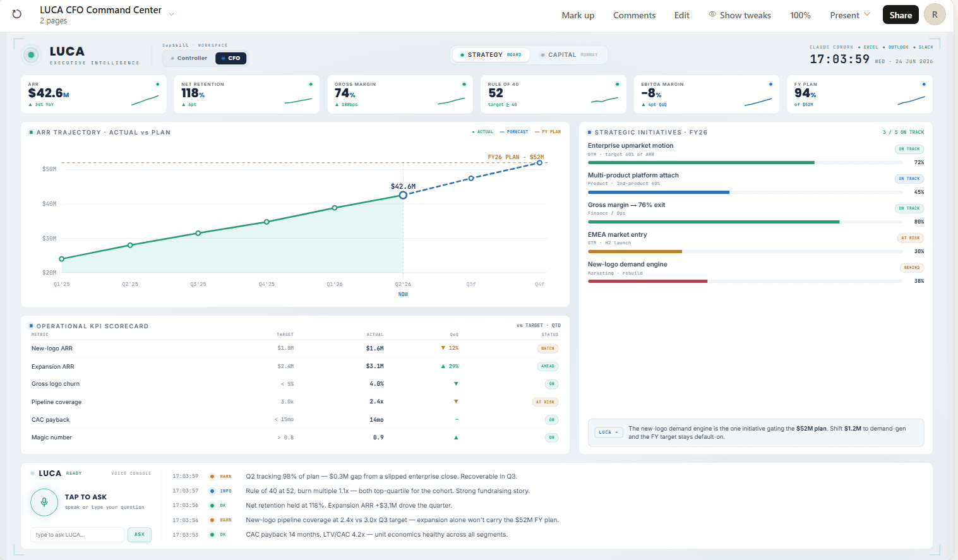This screenshot has width=958, height=560.
Task: Click the blue INFO dot on the 17:03:57 entry
Action: coord(212,491)
